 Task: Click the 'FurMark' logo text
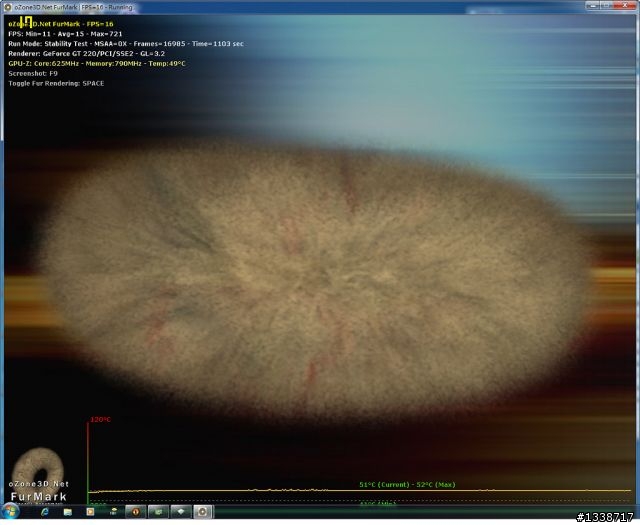(x=39, y=497)
